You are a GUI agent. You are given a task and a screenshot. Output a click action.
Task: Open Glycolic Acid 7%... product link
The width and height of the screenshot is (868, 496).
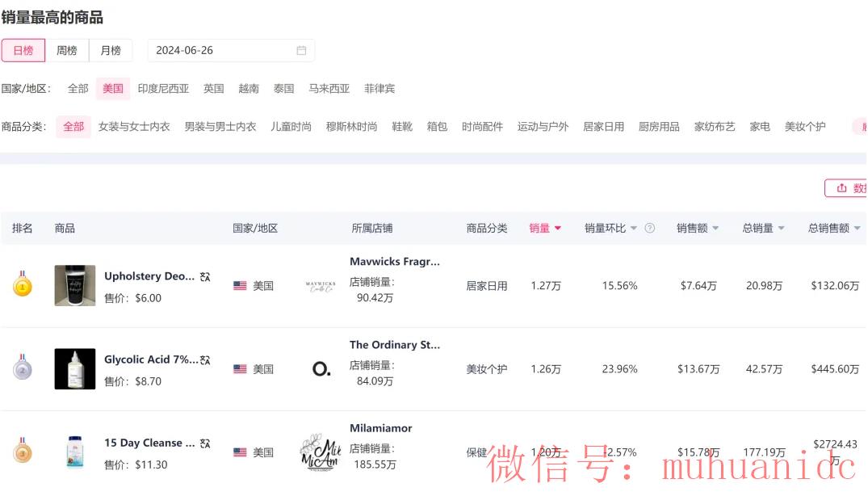tap(151, 359)
